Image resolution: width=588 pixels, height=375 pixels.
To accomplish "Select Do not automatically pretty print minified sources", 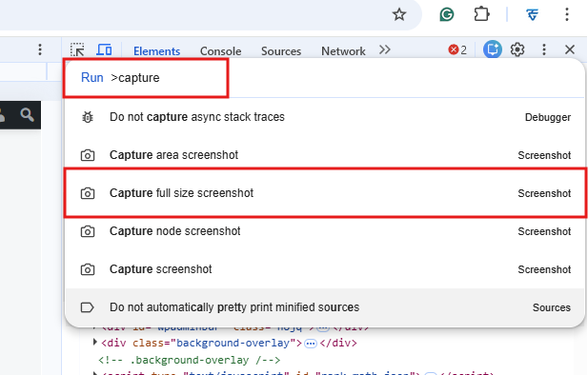I will click(x=325, y=307).
